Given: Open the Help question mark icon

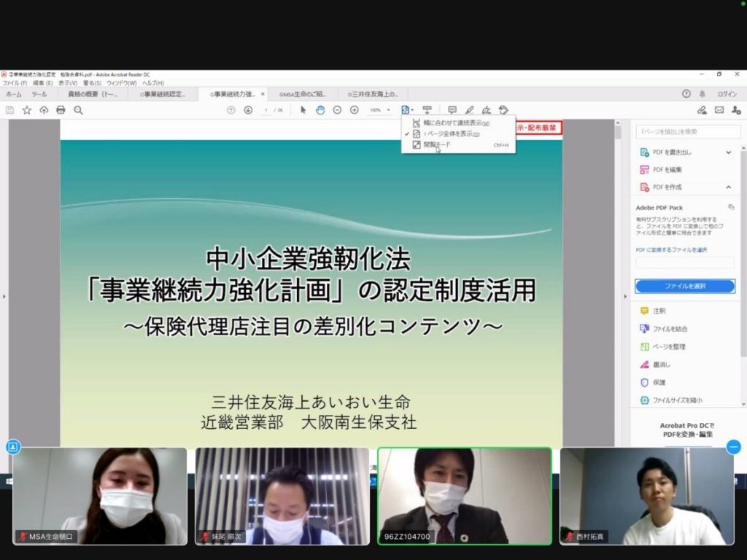Looking at the screenshot, I should point(686,94).
